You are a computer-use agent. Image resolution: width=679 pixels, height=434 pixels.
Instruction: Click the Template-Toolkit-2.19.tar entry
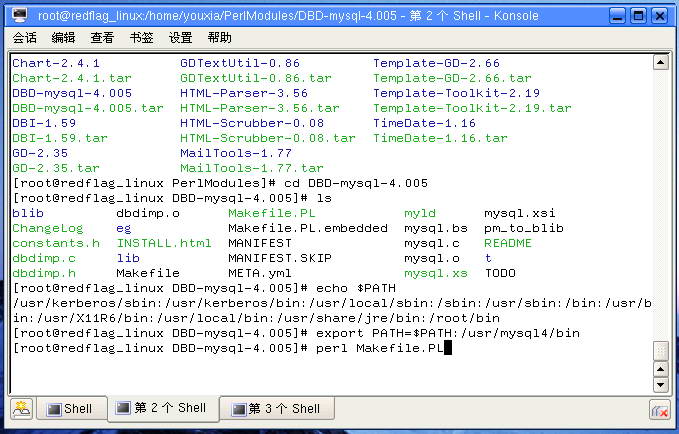point(472,108)
